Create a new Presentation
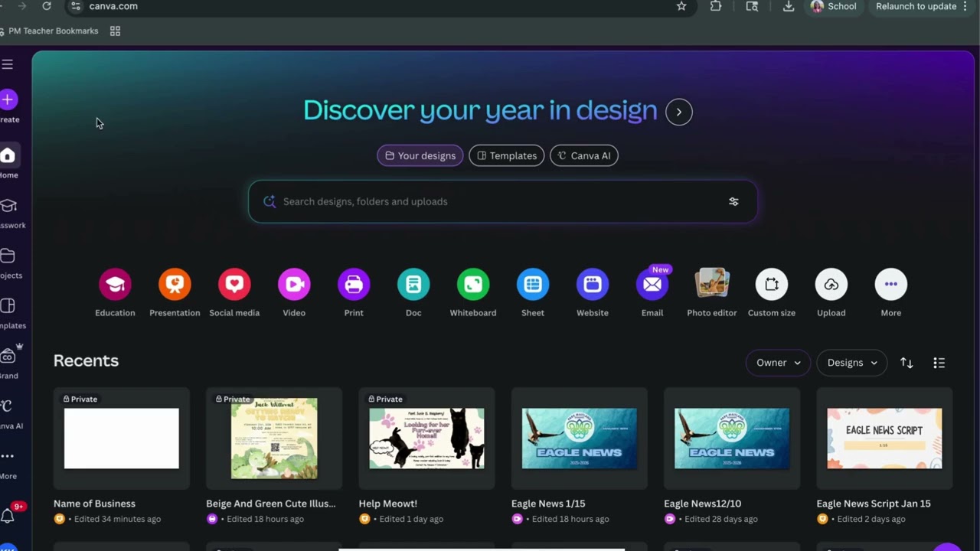Screen dimensions: 980x551 (175, 285)
